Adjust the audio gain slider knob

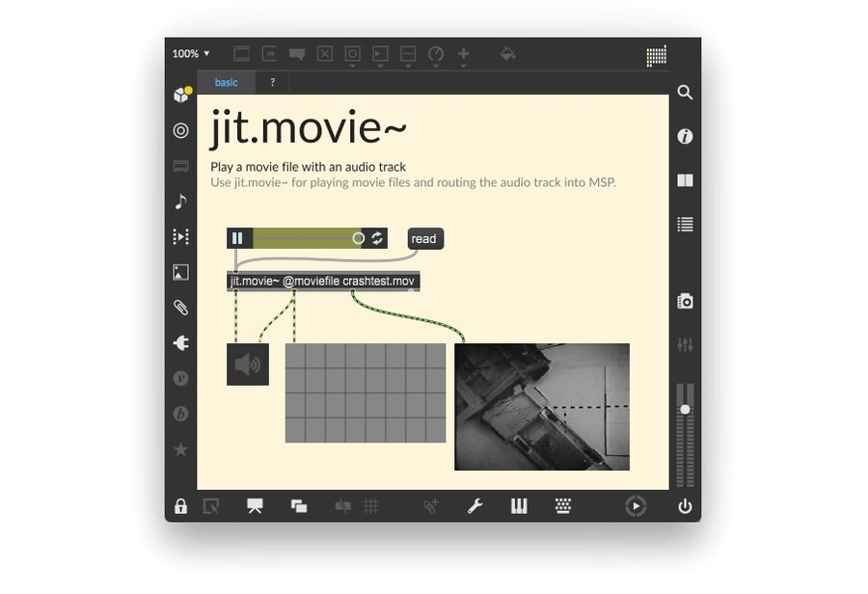click(685, 410)
